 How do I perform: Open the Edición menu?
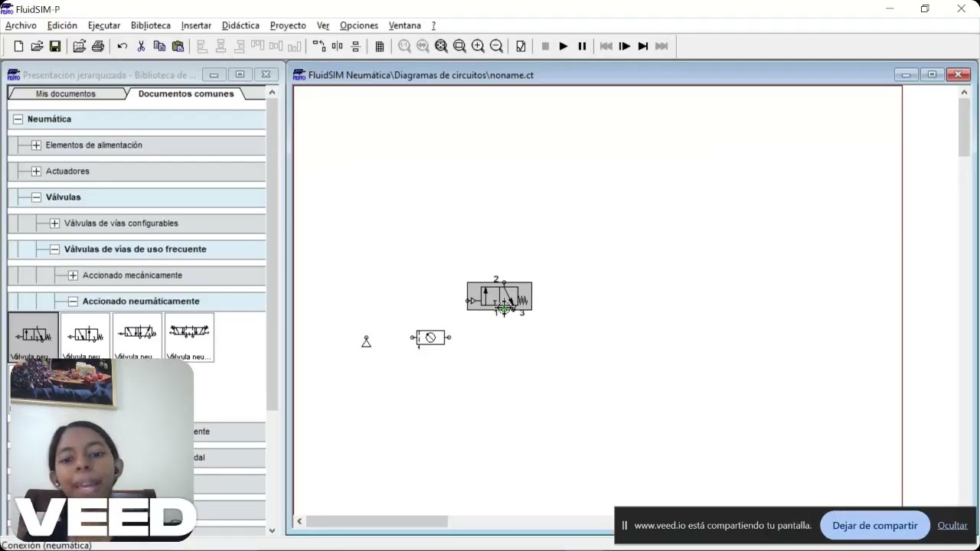pos(62,25)
